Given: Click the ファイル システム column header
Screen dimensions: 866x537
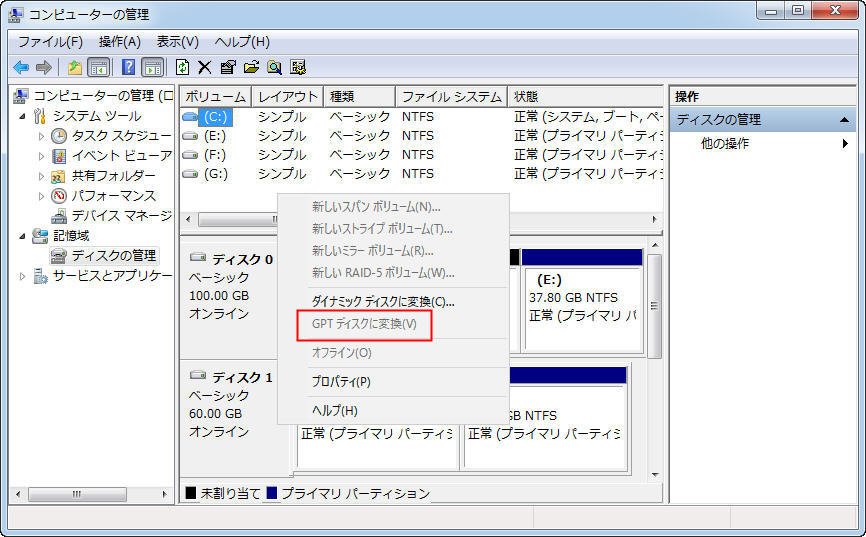Looking at the screenshot, I should 451,97.
